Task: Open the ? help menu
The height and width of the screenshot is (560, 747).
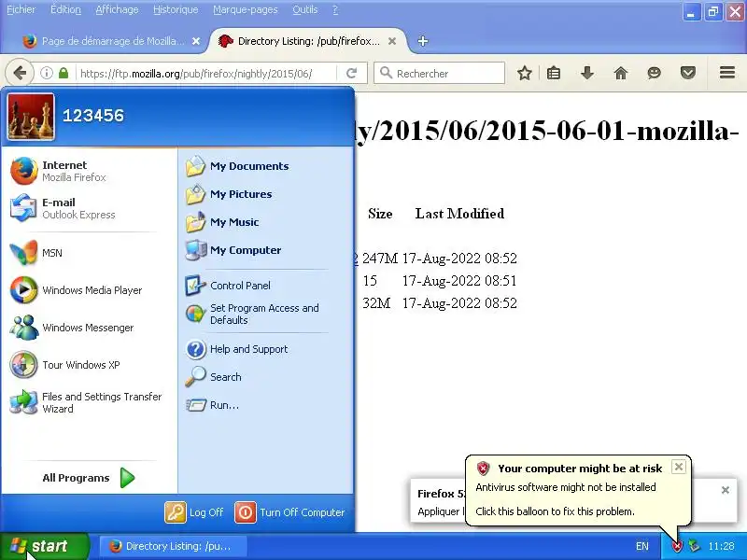Action: pyautogui.click(x=335, y=9)
